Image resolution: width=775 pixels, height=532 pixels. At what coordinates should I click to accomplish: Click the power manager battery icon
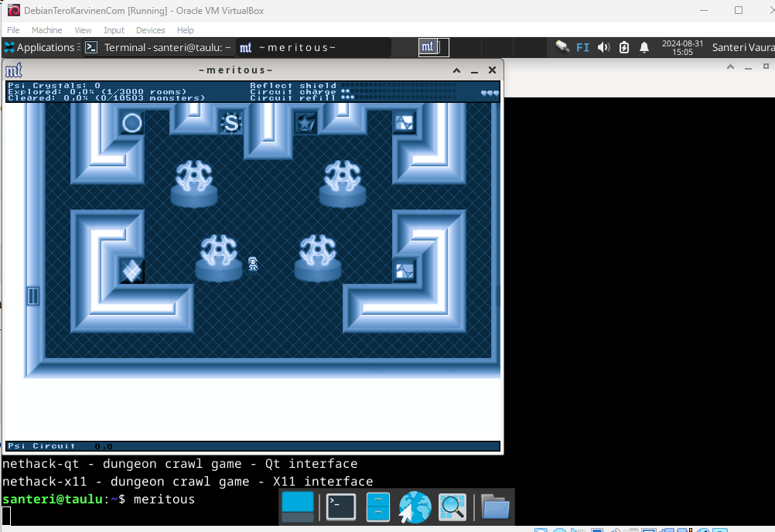point(624,48)
